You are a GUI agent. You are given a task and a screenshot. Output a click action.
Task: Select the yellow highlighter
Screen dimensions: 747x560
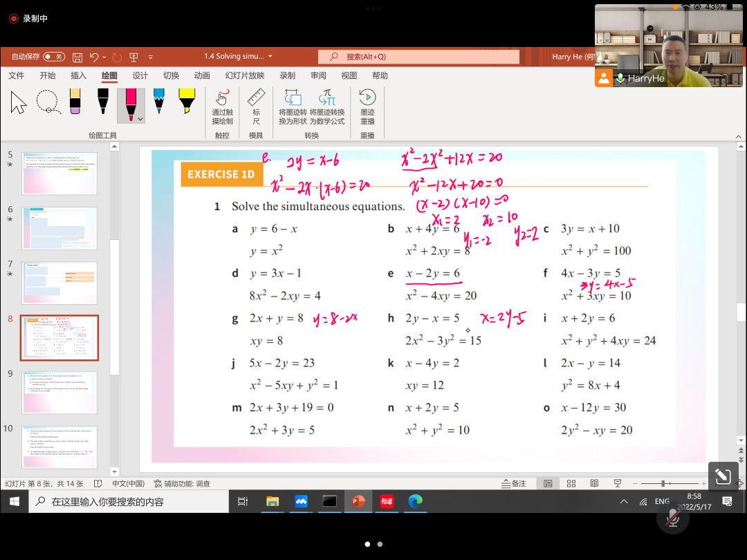187,101
